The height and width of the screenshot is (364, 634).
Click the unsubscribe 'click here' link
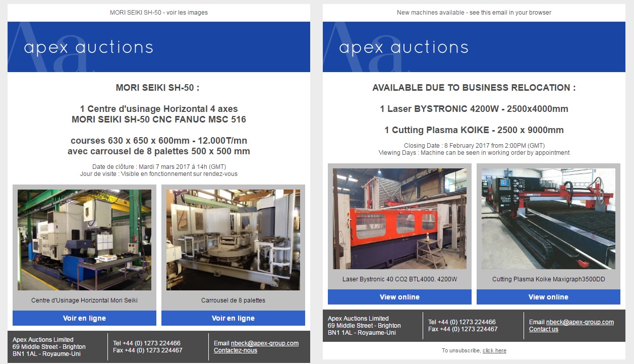[x=494, y=350]
